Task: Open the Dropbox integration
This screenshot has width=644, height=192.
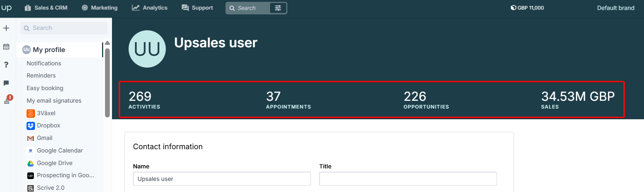Action: 49,126
